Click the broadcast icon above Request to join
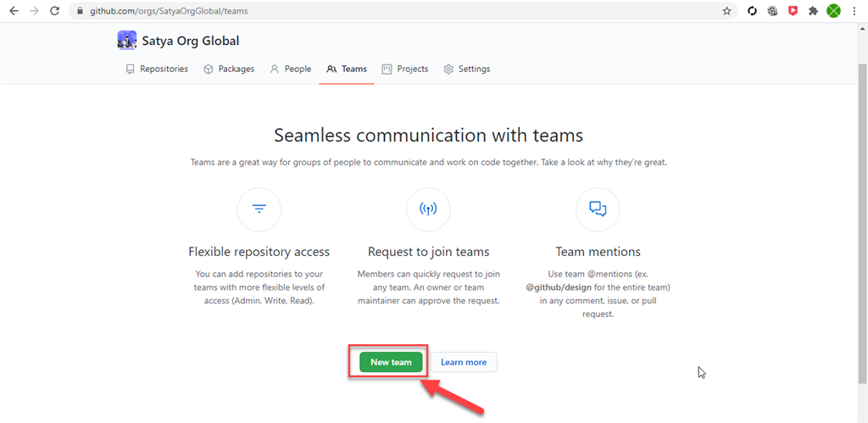Screen dimensions: 868x423 tap(428, 209)
